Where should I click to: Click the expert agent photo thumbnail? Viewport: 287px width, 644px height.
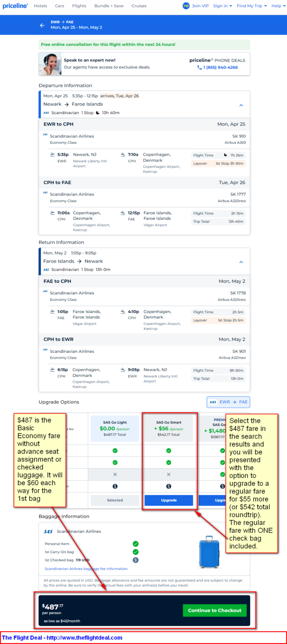pos(50,64)
